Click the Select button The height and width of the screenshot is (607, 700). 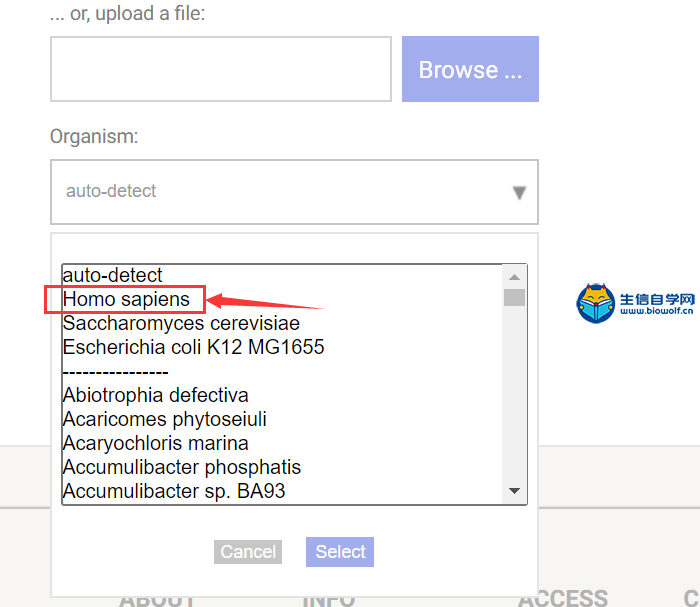[x=340, y=552]
